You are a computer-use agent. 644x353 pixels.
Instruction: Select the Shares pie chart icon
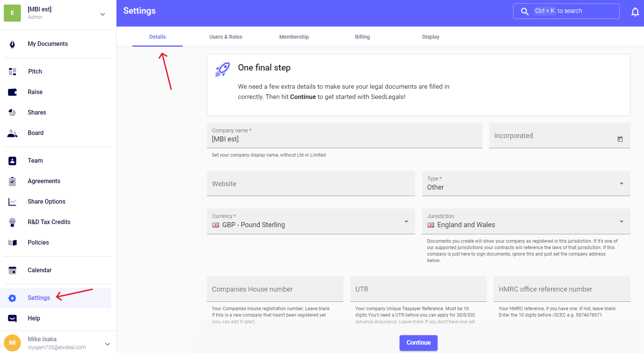tap(12, 113)
